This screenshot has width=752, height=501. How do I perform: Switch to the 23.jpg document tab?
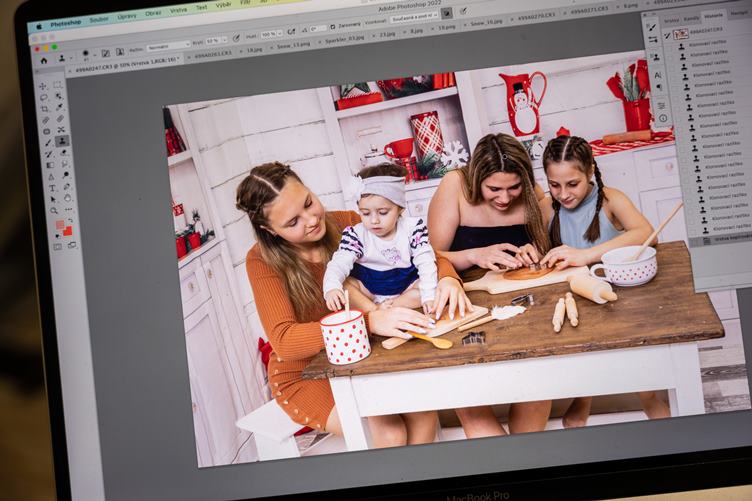pos(387,35)
